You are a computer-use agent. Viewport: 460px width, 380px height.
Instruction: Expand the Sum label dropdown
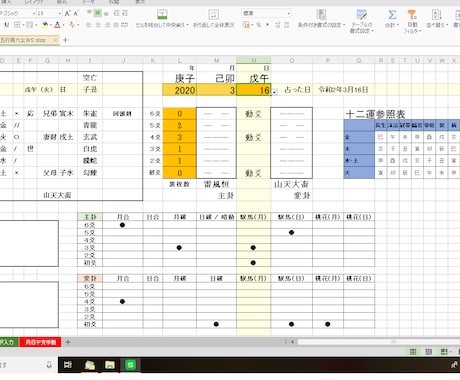[392, 25]
